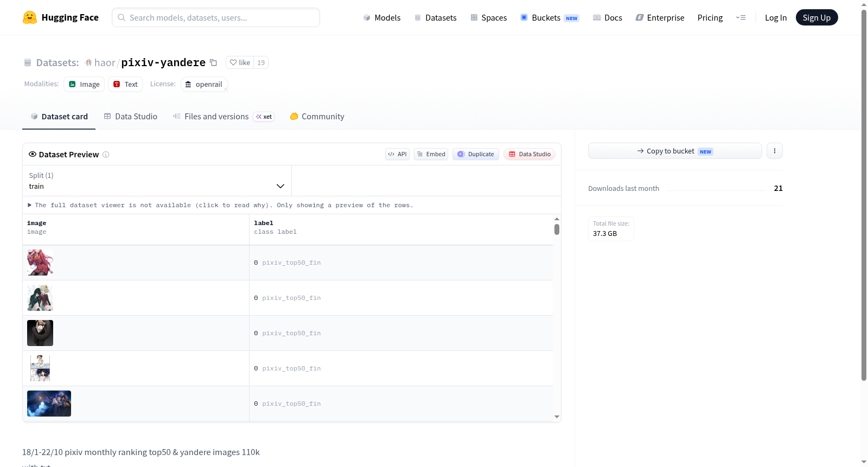Click the Embed button
The width and height of the screenshot is (868, 467).
point(431,154)
